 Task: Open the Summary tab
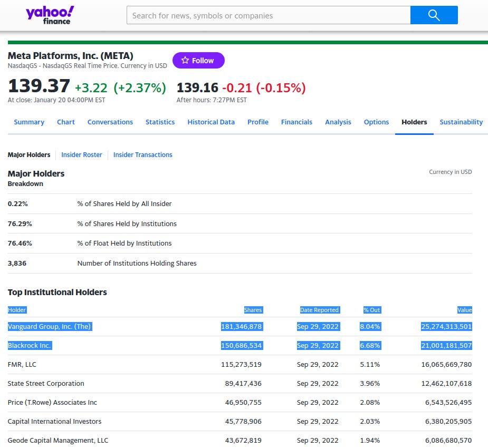(x=29, y=122)
